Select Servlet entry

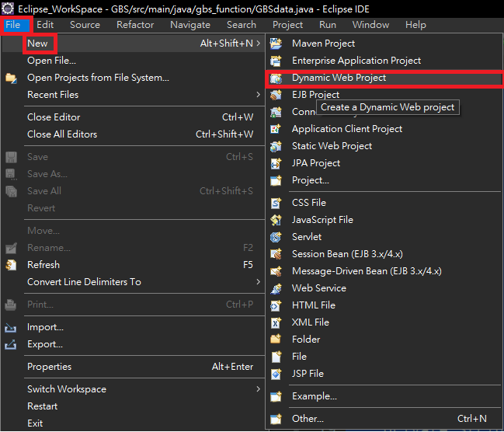click(384, 237)
